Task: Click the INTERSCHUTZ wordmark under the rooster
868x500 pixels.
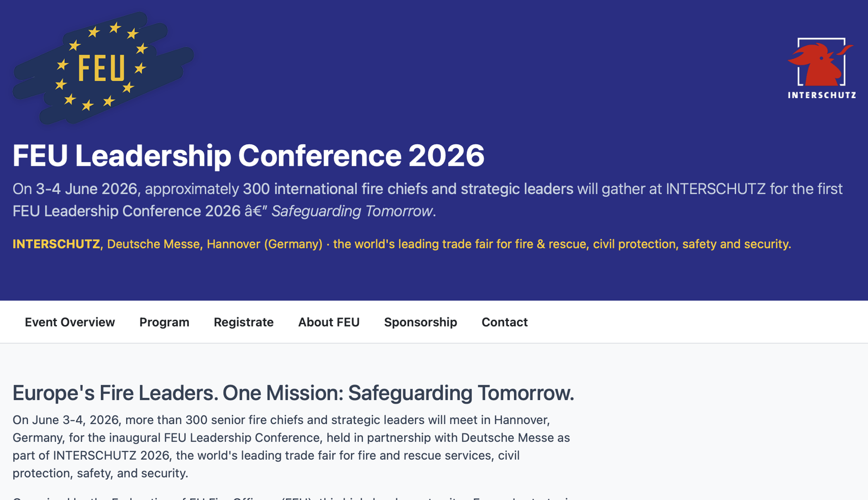Action: click(x=821, y=95)
